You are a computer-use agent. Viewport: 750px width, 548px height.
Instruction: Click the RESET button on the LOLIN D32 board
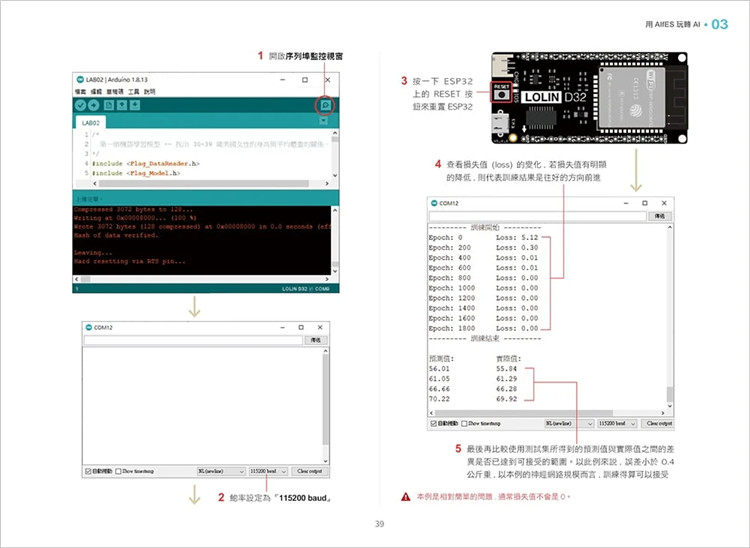pos(501,94)
